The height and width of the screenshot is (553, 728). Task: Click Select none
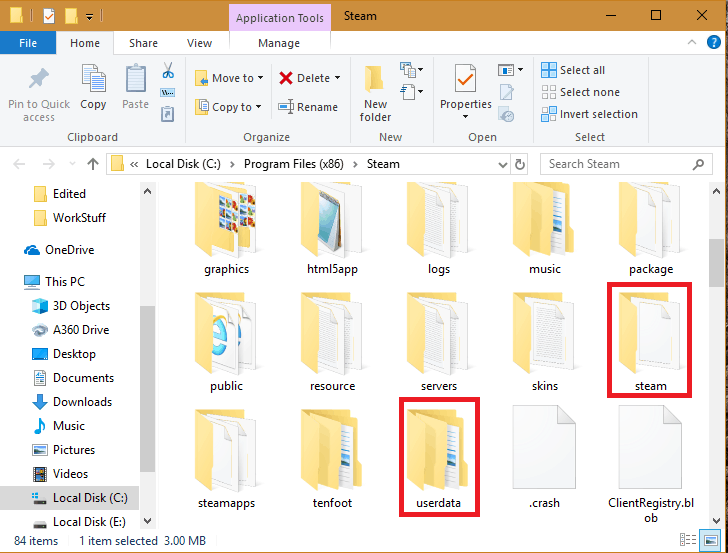[x=580, y=92]
